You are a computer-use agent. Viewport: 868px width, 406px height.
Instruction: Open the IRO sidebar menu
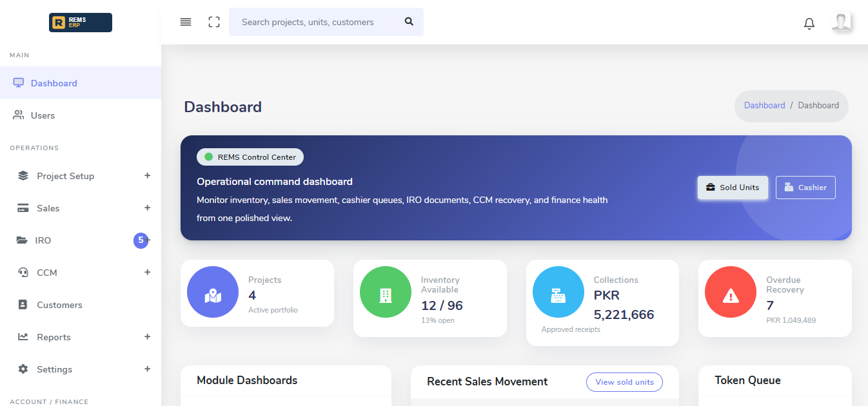pyautogui.click(x=81, y=240)
